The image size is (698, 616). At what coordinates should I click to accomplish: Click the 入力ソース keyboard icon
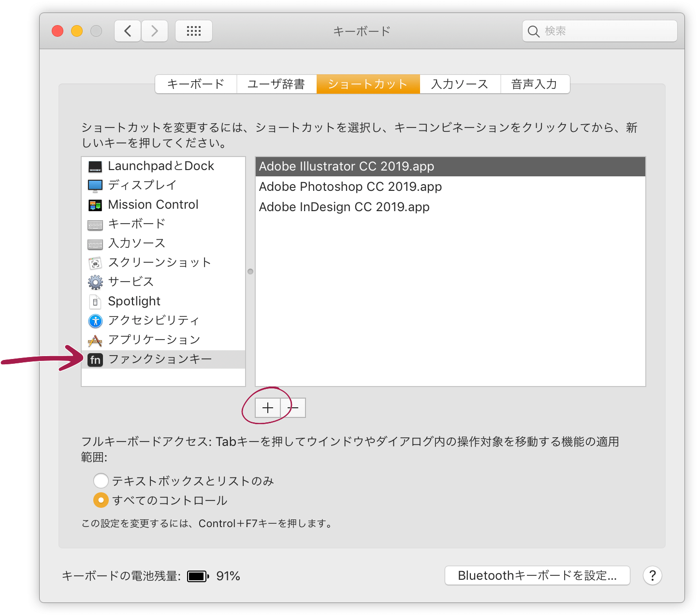95,244
